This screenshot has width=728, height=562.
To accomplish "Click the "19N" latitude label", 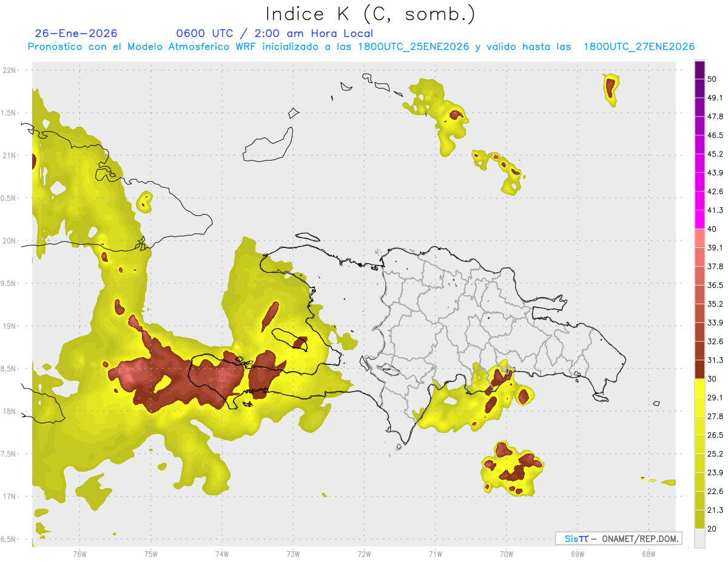I will 10,326.
